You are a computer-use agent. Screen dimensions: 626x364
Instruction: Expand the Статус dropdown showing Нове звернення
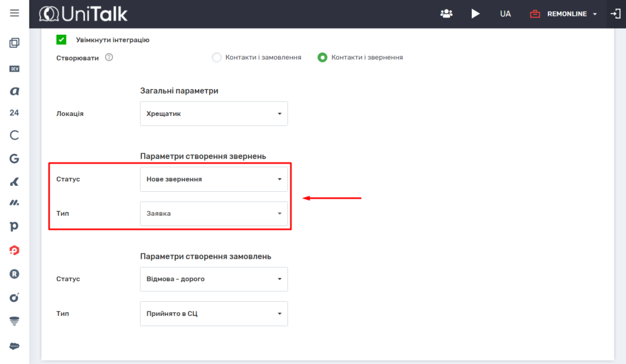click(x=213, y=180)
